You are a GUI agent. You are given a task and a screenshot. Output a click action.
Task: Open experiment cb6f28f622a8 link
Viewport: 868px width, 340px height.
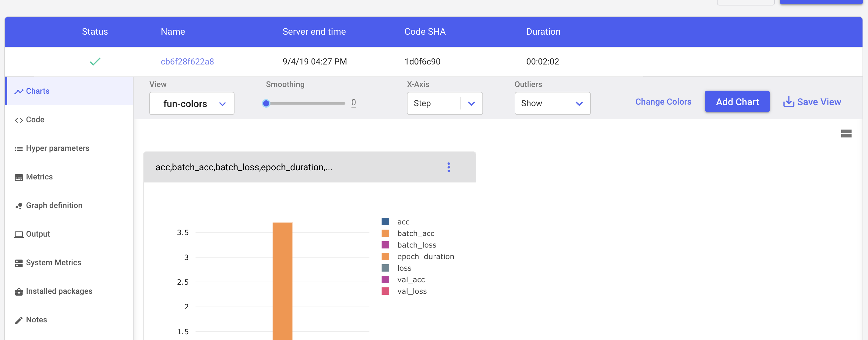pyautogui.click(x=187, y=61)
